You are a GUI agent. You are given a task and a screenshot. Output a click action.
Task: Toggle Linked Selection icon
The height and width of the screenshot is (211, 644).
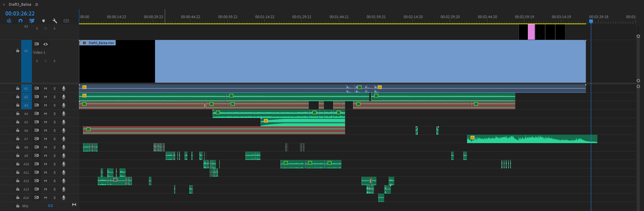point(32,21)
